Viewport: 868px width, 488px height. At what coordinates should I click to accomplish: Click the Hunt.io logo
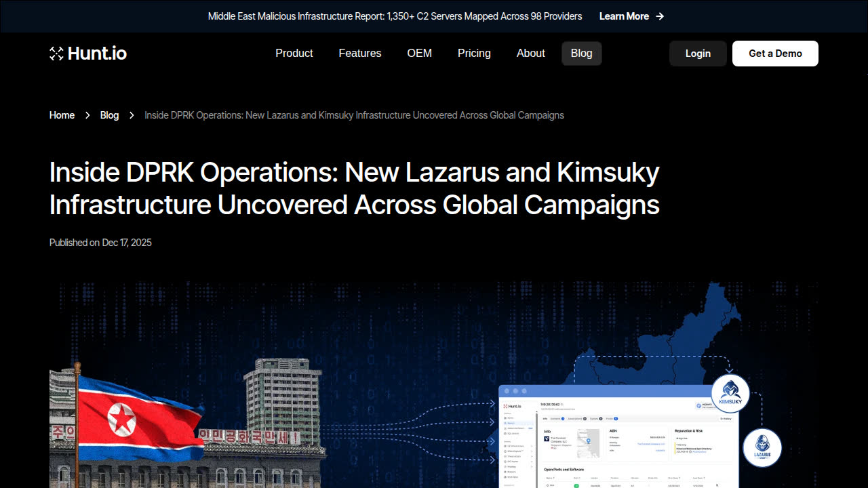[88, 54]
